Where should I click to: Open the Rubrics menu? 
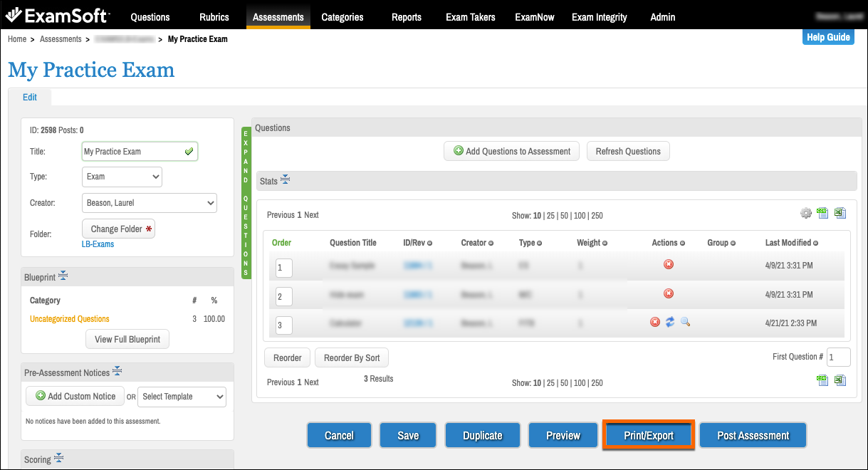coord(214,17)
